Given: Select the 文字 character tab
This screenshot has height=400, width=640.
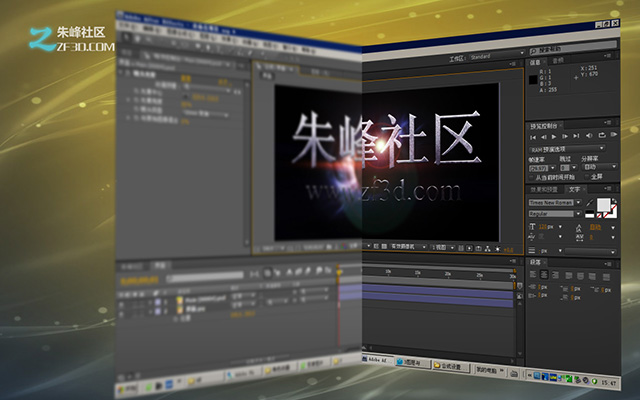Looking at the screenshot, I should pos(574,189).
